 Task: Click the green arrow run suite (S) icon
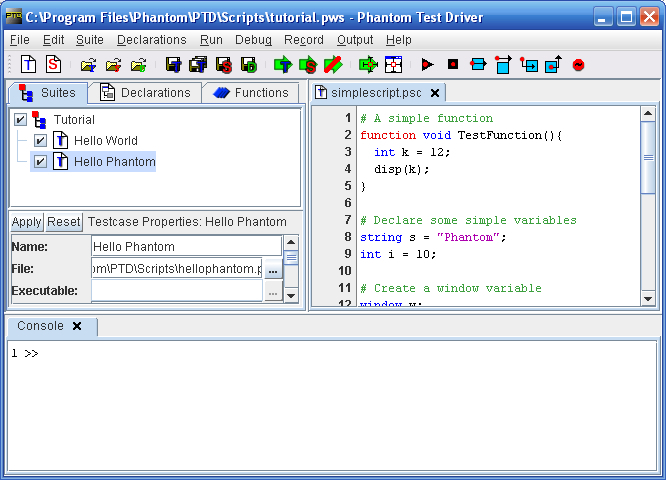(308, 65)
